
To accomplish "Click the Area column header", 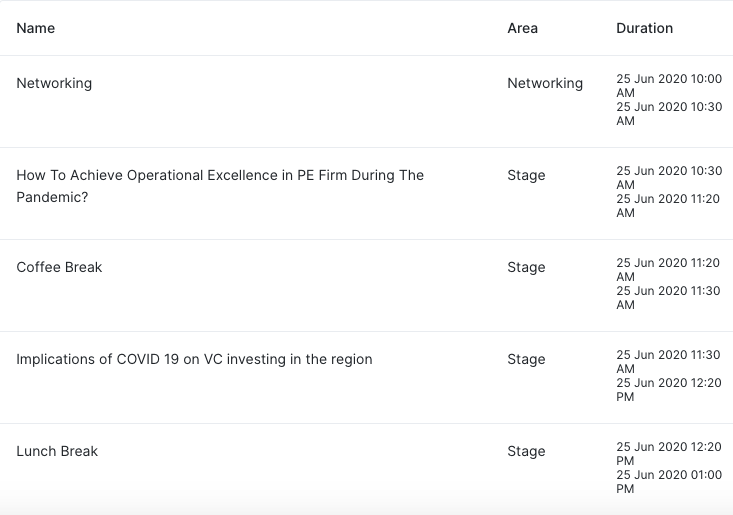I will [522, 28].
